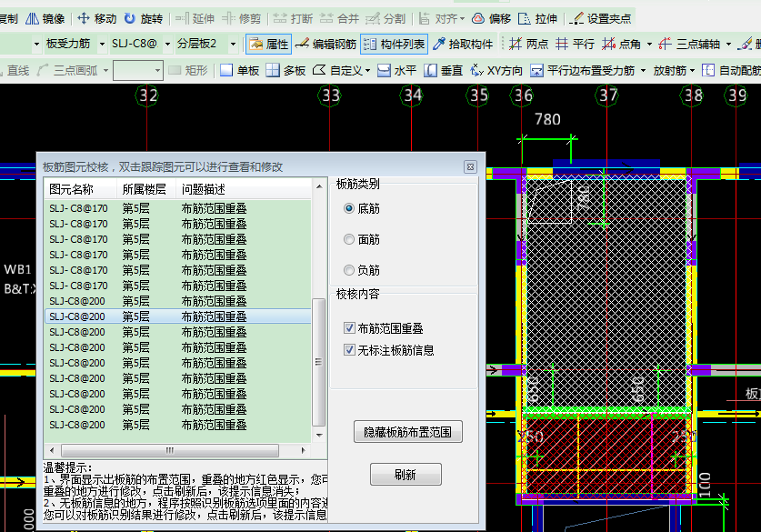Click the 780 dimension label
Screen dimensions: 761x532
point(547,119)
